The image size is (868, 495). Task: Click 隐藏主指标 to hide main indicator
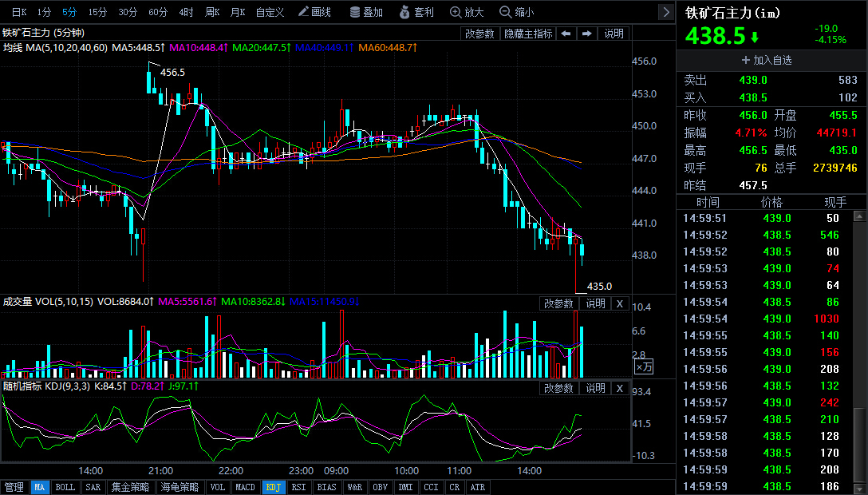[528, 34]
